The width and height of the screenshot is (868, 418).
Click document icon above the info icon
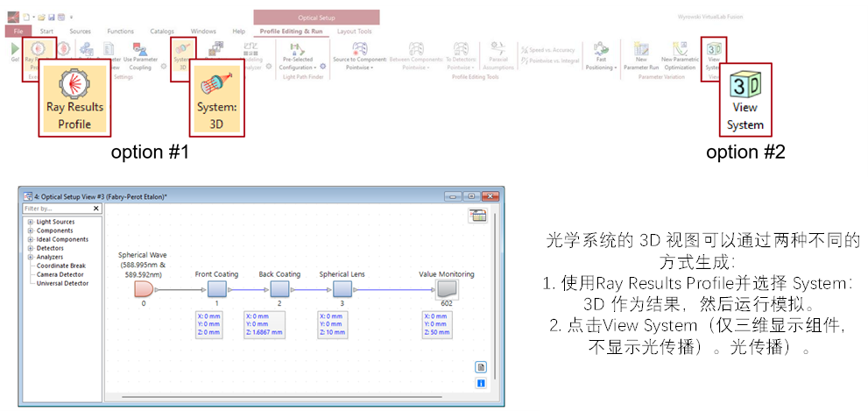pyautogui.click(x=481, y=368)
